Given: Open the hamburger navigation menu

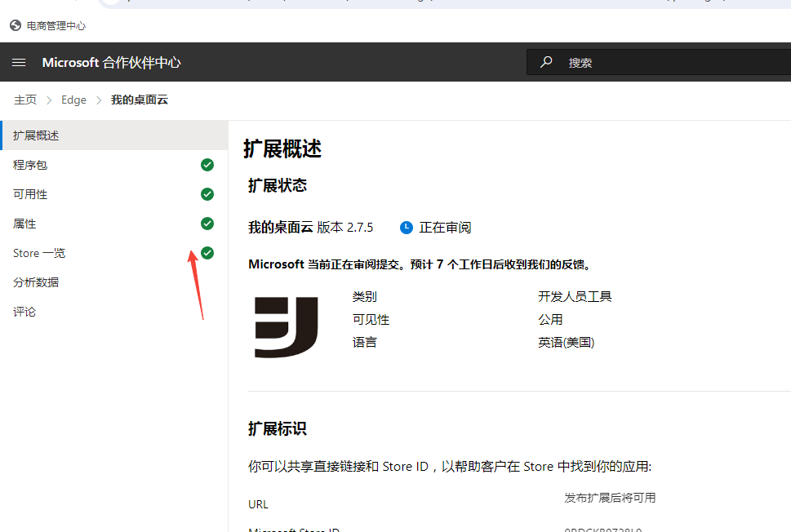Looking at the screenshot, I should tap(19, 63).
